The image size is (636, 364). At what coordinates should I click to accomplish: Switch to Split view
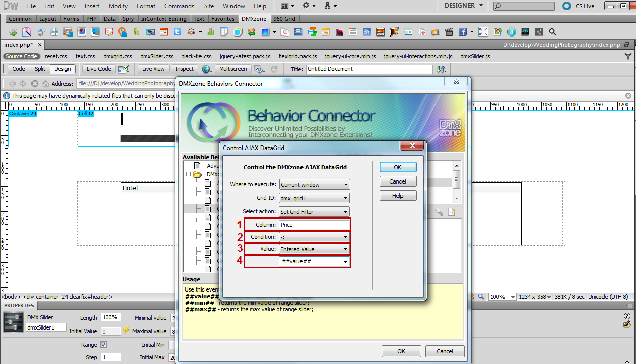pyautogui.click(x=40, y=69)
